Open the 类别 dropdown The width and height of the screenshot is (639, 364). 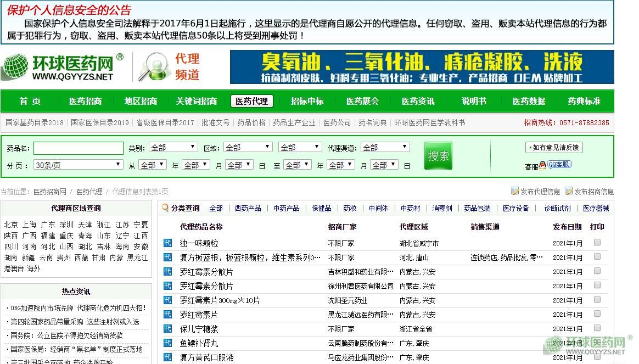pos(173,147)
